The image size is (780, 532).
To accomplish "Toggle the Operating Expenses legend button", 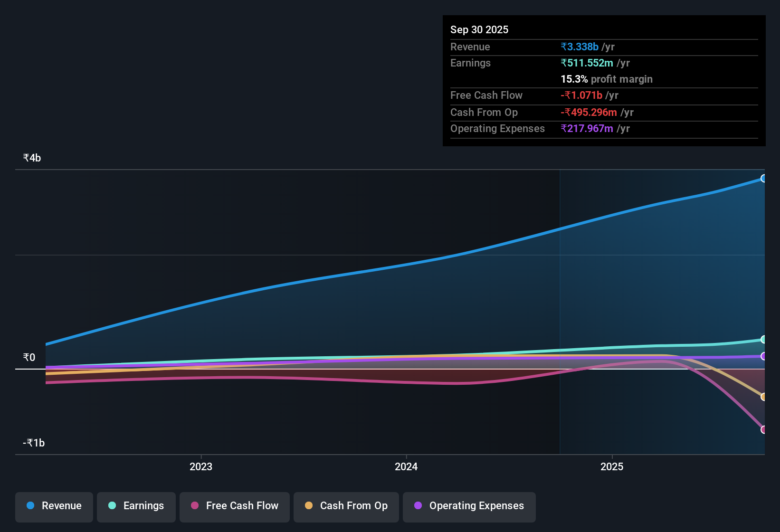I will point(469,507).
